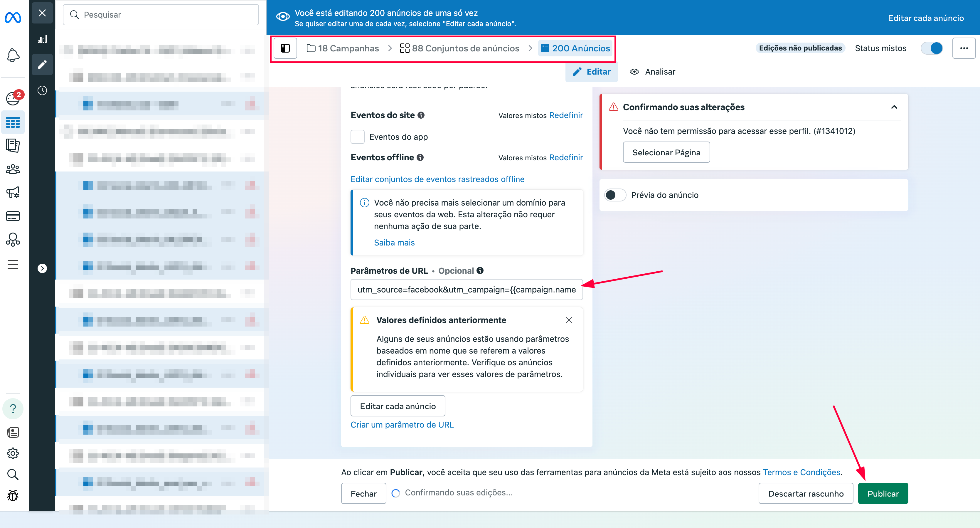This screenshot has height=528, width=980.
Task: Open the three-dot more options menu
Action: pos(964,48)
